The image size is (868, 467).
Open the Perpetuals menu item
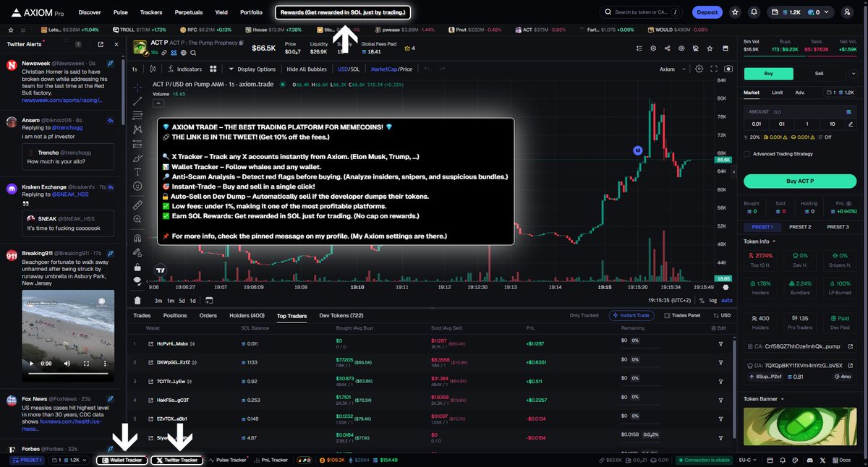tap(189, 12)
